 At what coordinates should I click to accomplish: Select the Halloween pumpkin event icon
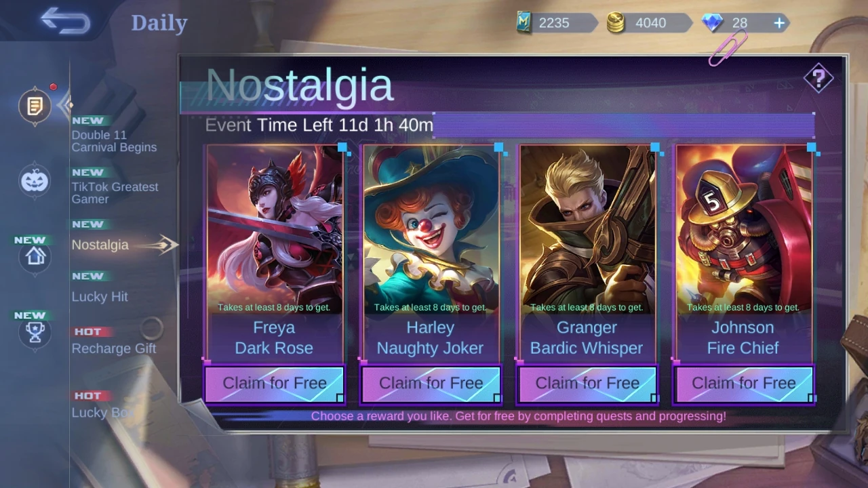click(x=35, y=181)
